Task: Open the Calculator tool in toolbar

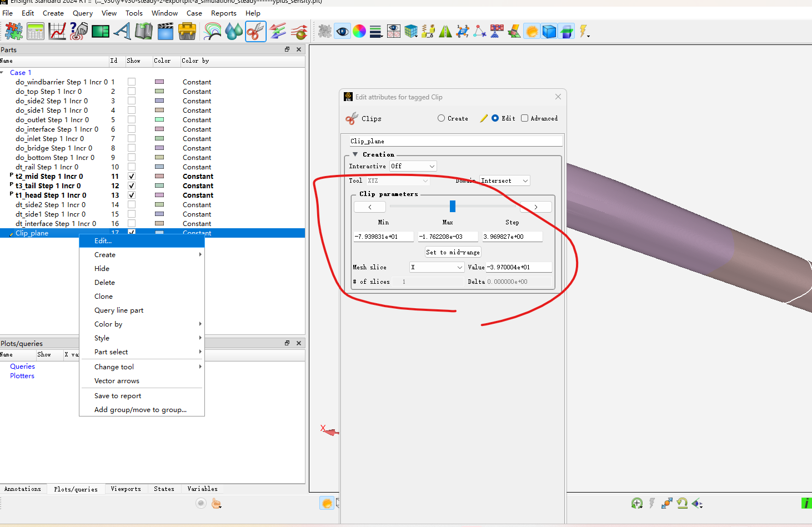Action: coord(35,32)
